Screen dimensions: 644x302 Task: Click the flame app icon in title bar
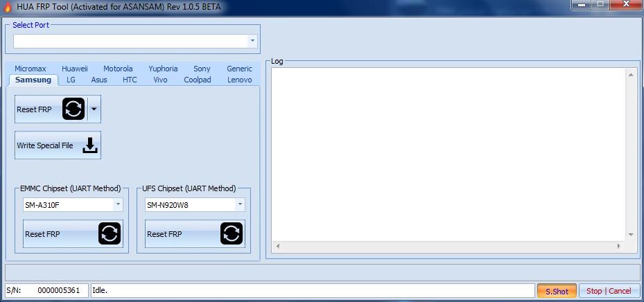pyautogui.click(x=8, y=6)
